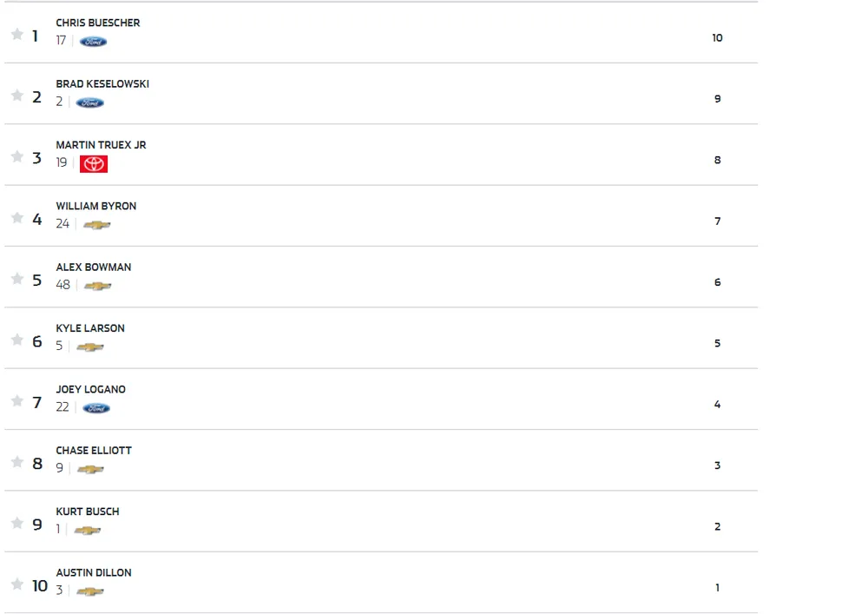
Task: Click the Ford logo under Joey Logano
Action: [x=96, y=408]
